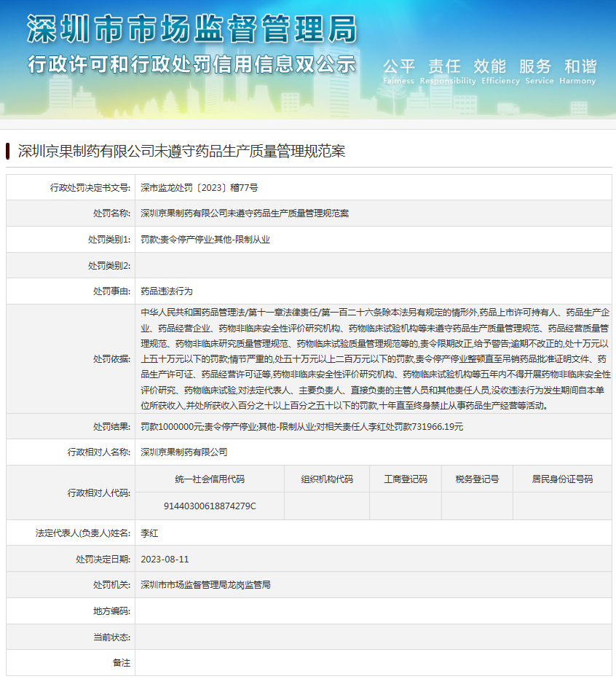The image size is (616, 679).
Task: Click the 居民身份证号码 column header
Action: [562, 479]
